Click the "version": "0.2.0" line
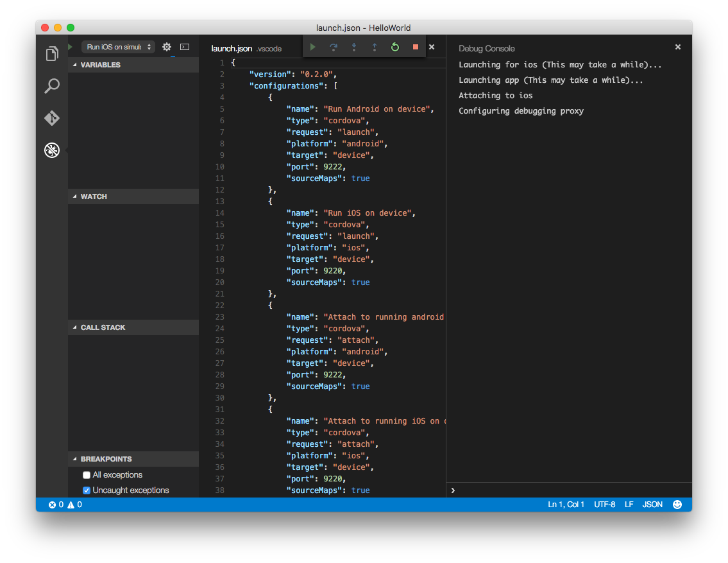Viewport: 728px width, 563px height. (293, 74)
